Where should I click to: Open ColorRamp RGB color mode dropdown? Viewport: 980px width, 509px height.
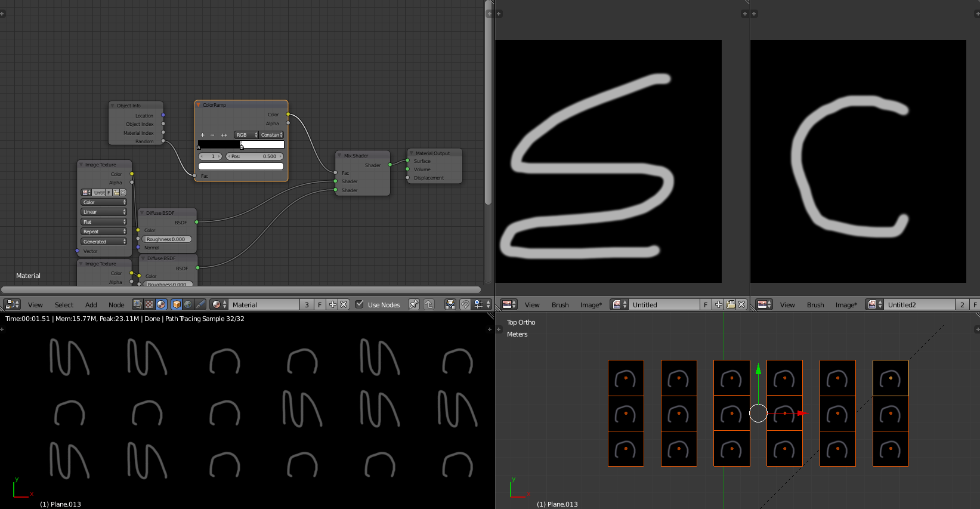click(x=246, y=135)
